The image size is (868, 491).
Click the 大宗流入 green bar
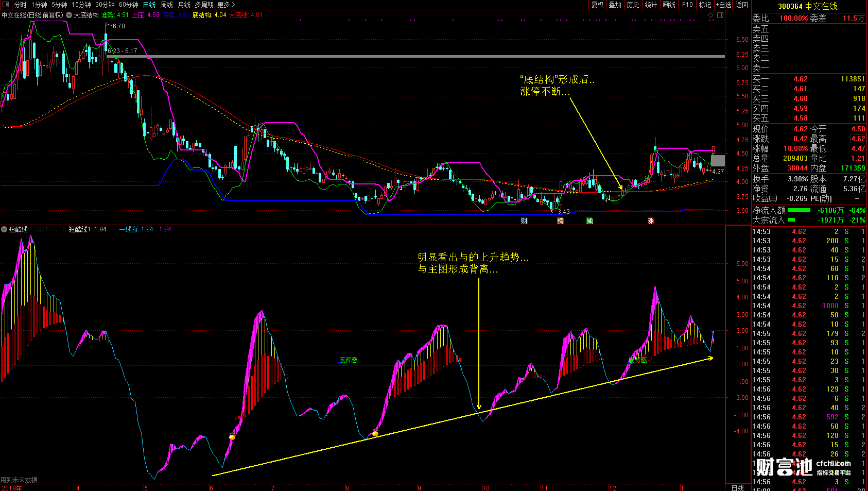[791, 220]
